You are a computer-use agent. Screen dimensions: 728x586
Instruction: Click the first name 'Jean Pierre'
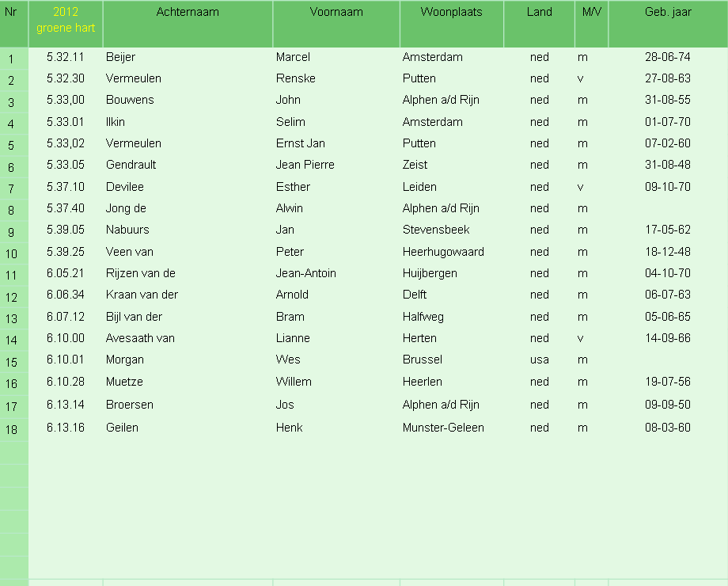coord(305,165)
